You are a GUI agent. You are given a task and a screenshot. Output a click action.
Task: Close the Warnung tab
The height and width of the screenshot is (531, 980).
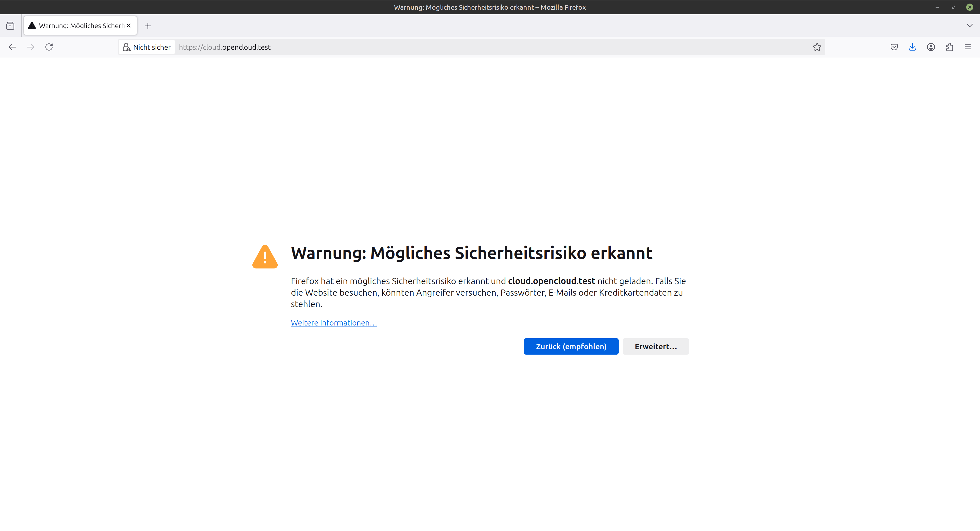point(129,26)
